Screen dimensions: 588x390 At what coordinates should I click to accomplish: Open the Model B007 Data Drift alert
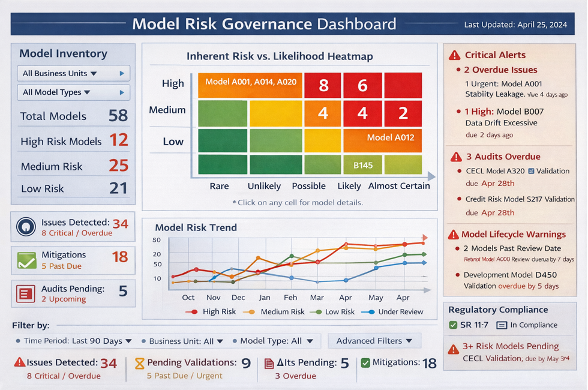[x=502, y=123]
